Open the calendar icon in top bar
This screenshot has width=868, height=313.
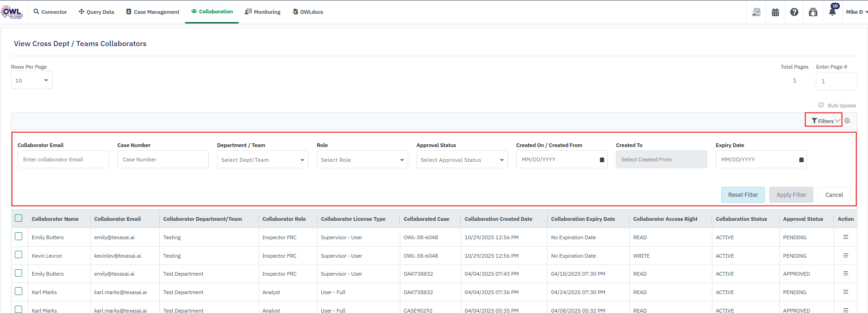[x=775, y=12]
